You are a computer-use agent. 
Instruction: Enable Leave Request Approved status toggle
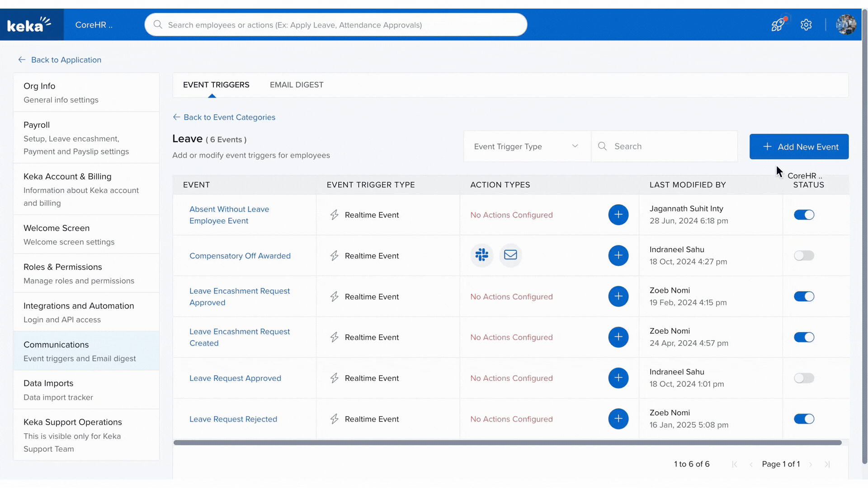coord(804,378)
